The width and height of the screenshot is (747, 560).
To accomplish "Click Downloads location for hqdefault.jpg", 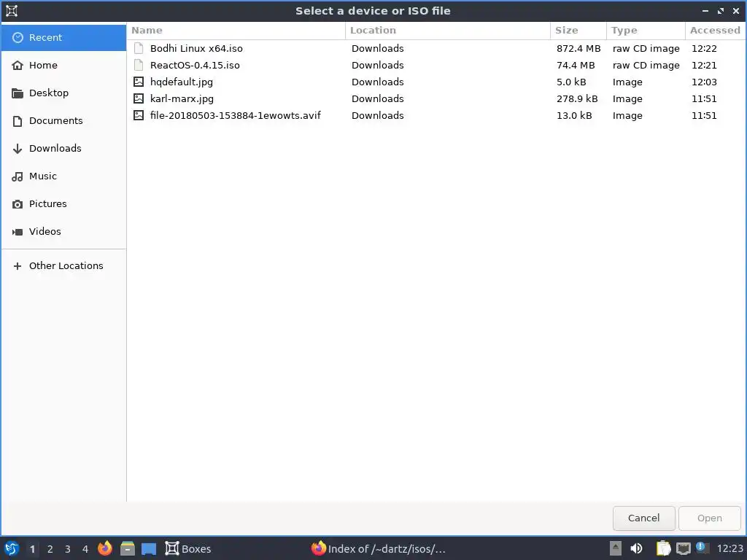I will 378,82.
